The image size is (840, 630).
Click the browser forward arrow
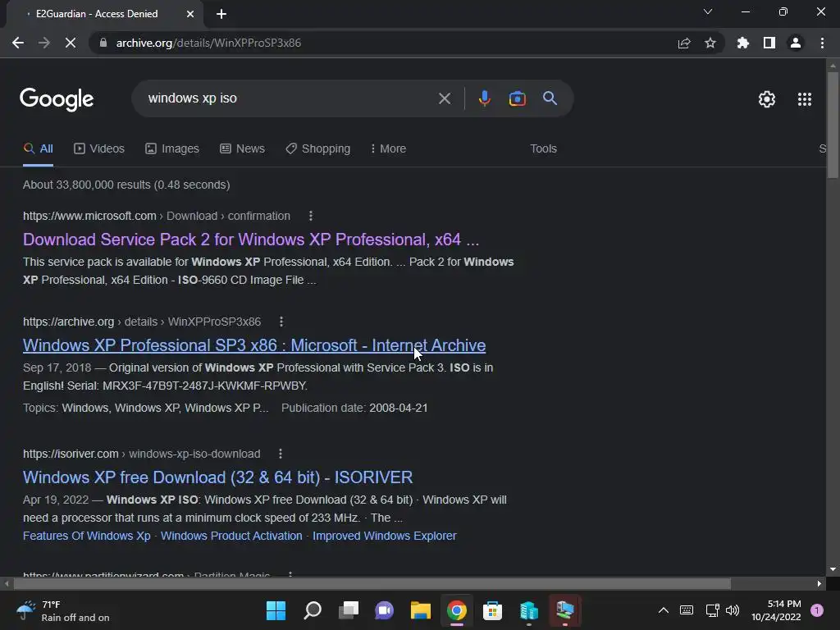44,43
